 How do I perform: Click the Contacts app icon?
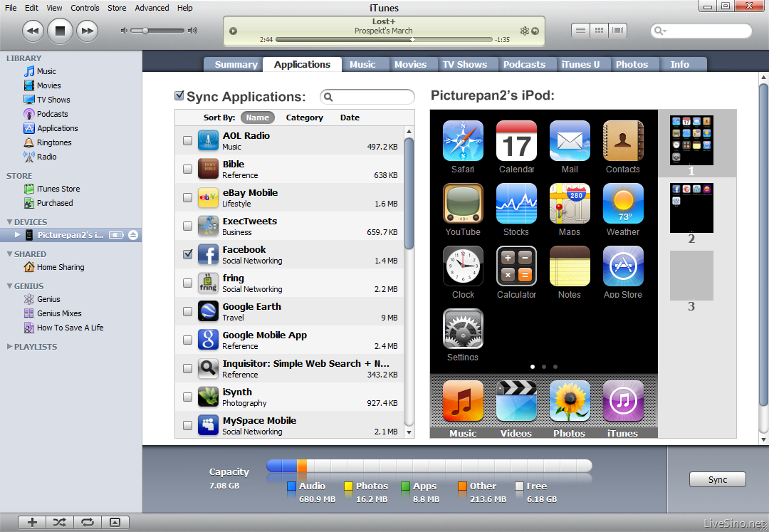point(623,141)
